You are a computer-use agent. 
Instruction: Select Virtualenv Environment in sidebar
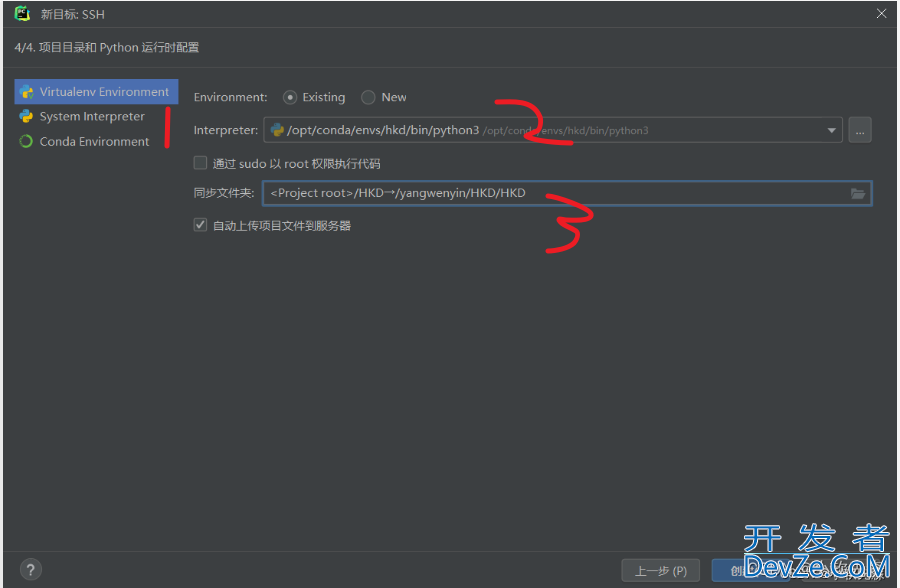click(96, 92)
